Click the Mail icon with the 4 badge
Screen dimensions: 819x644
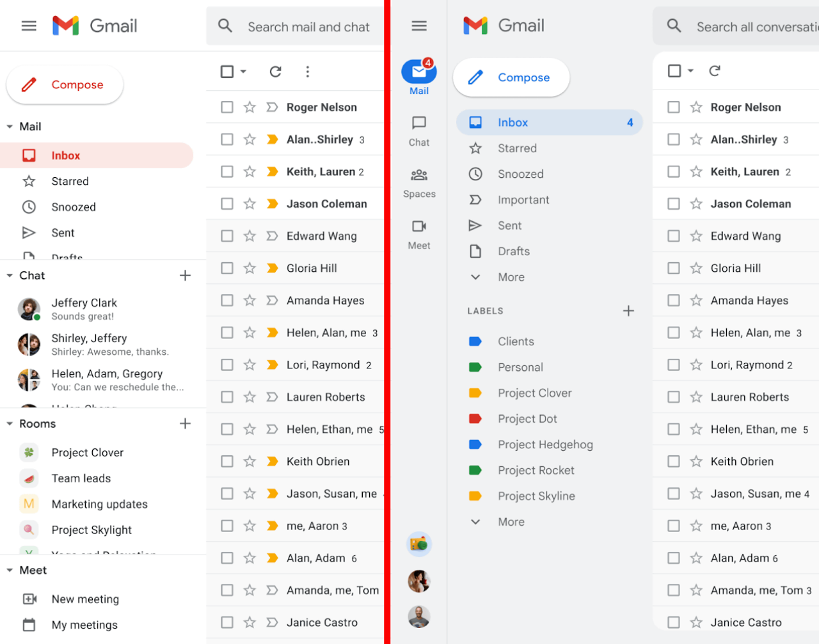tap(419, 72)
